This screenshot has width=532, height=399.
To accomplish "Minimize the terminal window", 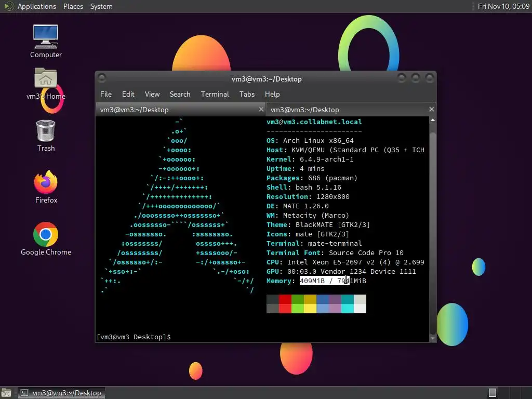I will pos(402,78).
